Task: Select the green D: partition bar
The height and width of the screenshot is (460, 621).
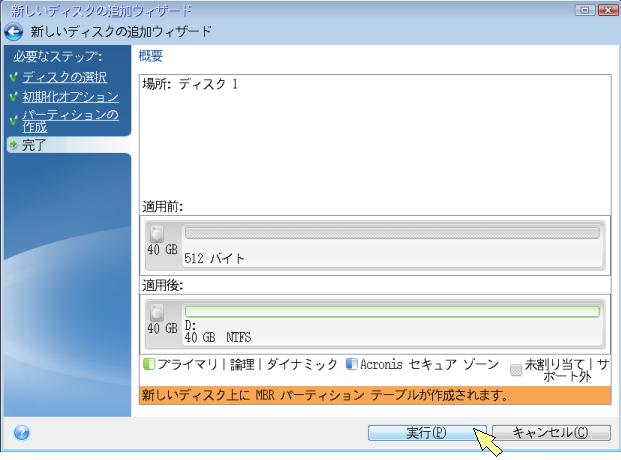Action: click(x=392, y=311)
